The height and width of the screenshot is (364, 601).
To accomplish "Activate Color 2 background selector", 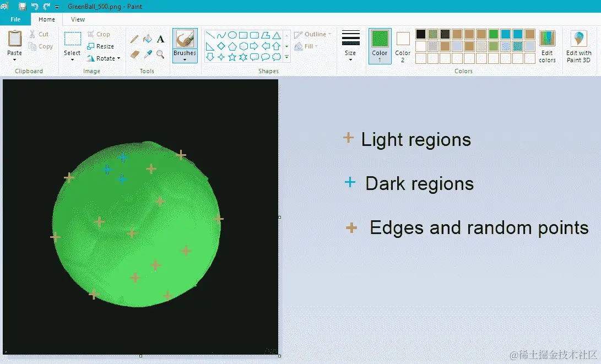I will coord(403,46).
